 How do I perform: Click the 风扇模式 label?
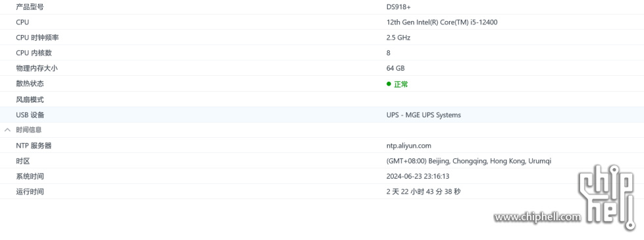[x=30, y=100]
